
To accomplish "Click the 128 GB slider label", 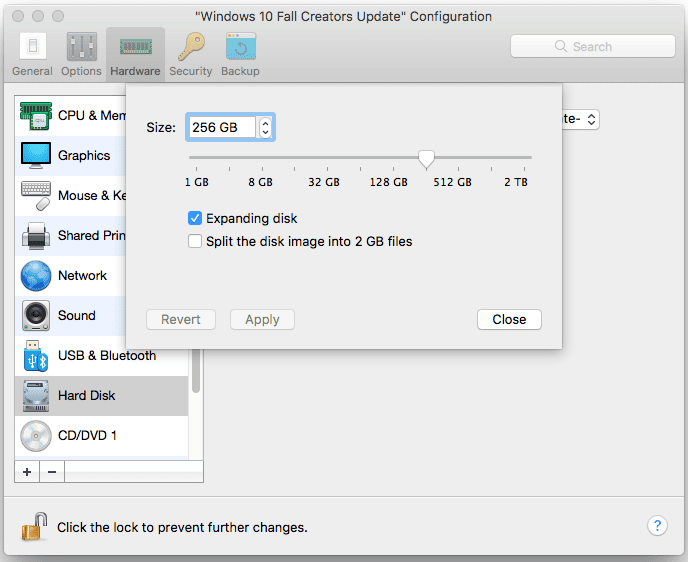I will (x=389, y=182).
